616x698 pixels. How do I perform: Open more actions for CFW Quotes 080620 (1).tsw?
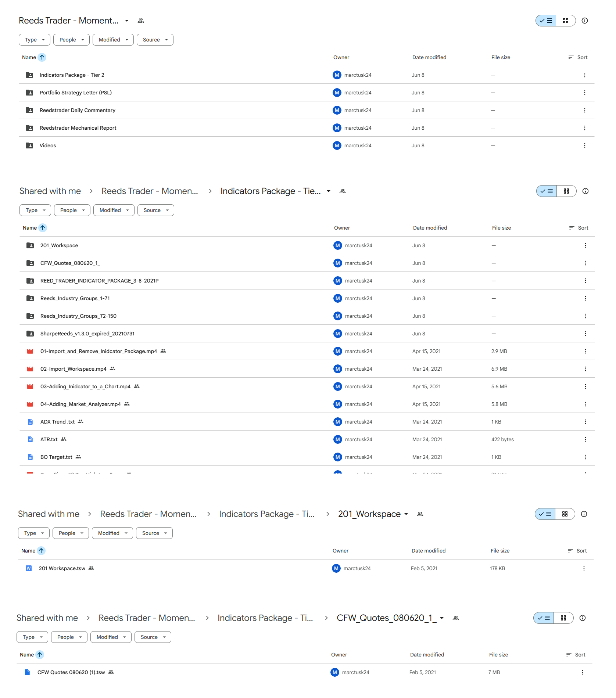[x=582, y=672]
